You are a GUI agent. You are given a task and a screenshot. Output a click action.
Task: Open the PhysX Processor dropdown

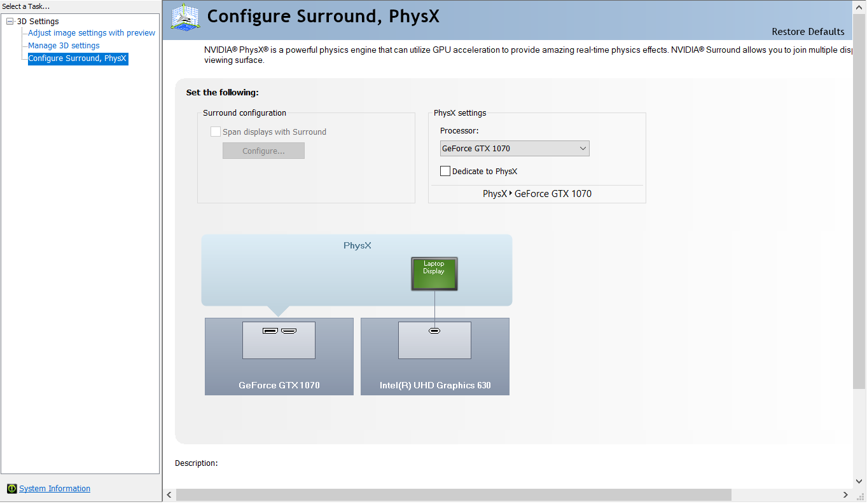[x=515, y=149]
